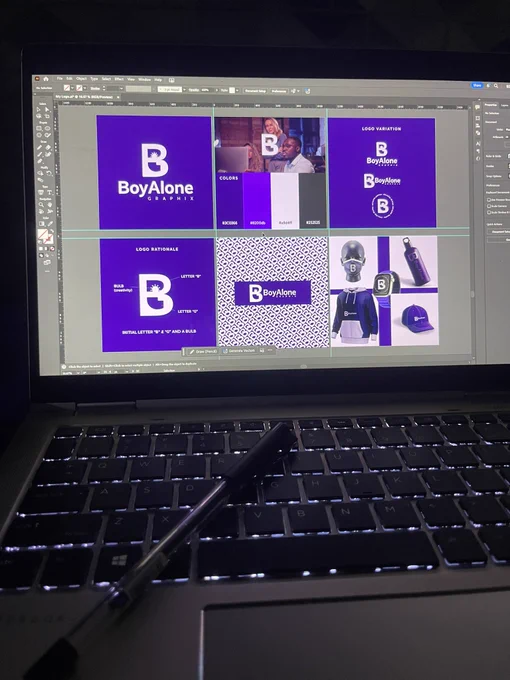
Task: Open the fill color dropdown in control bar
Action: coord(72,88)
